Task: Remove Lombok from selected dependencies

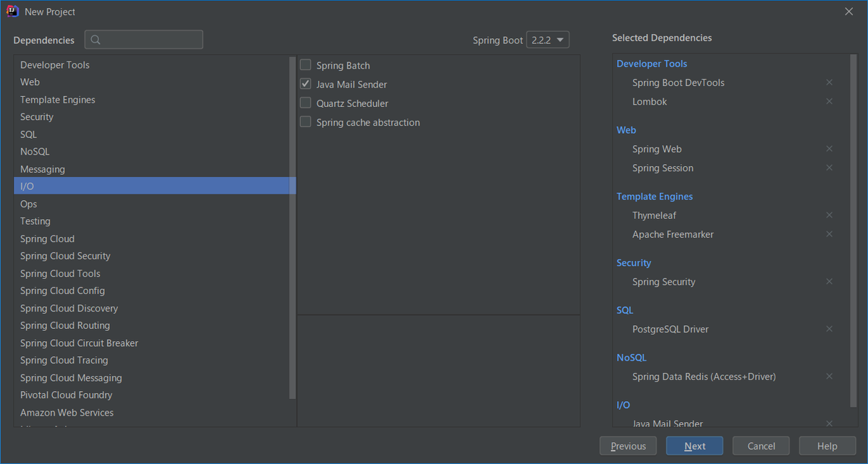Action: pyautogui.click(x=829, y=101)
